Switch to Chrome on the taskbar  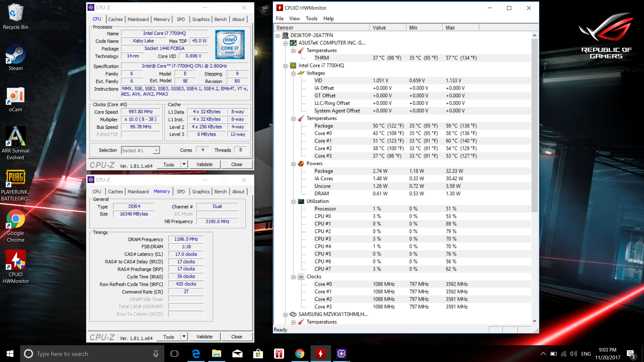click(300, 354)
